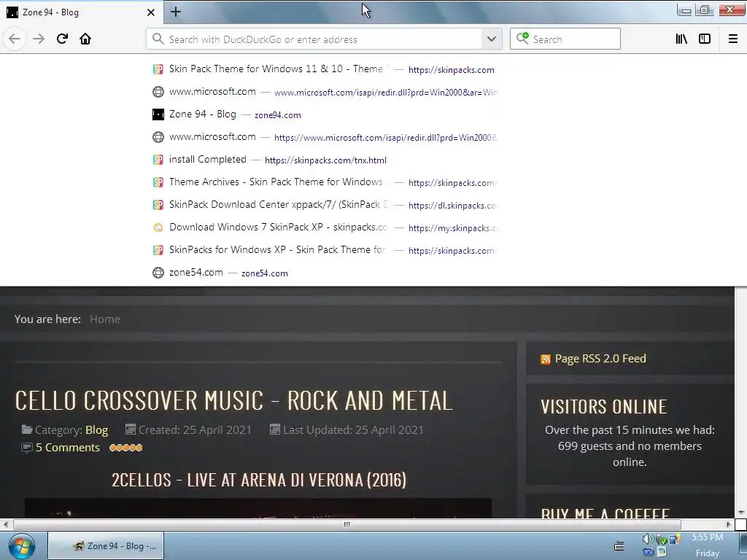Viewport: 747px width, 560px height.
Task: Click the globe icon beside zone54.com
Action: (x=158, y=273)
